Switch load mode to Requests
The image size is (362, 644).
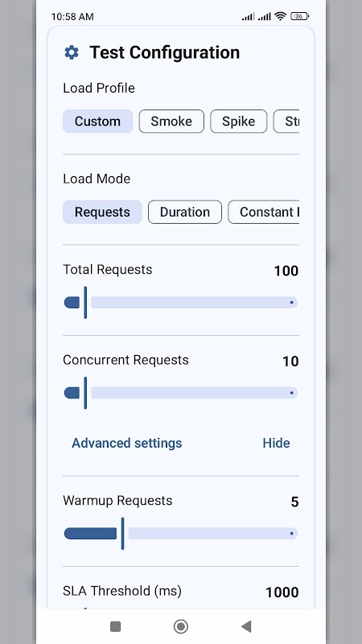(x=102, y=212)
